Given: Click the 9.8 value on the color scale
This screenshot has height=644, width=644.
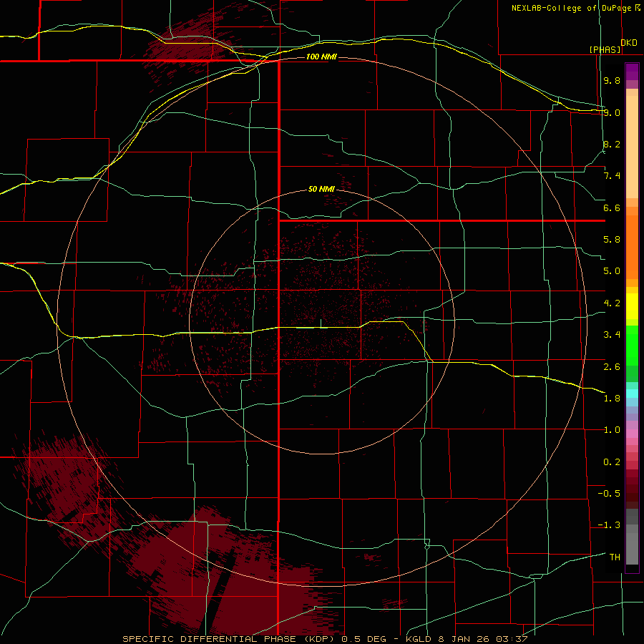Looking at the screenshot, I should [612, 80].
